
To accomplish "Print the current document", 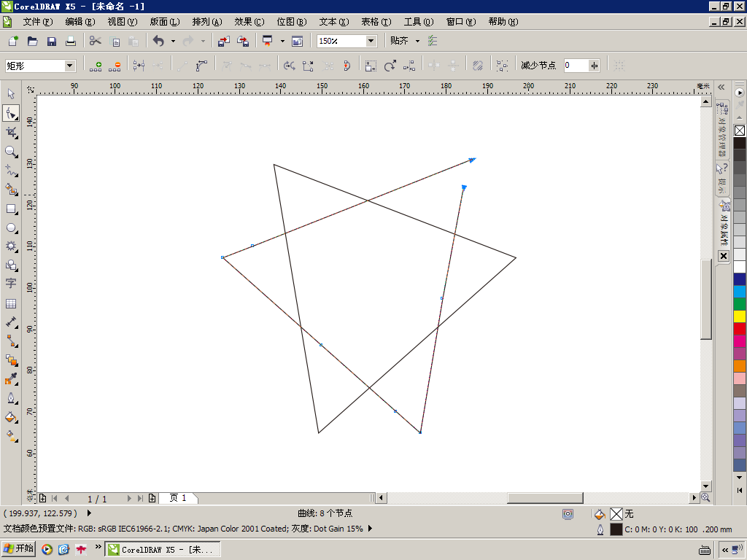I will tap(71, 41).
